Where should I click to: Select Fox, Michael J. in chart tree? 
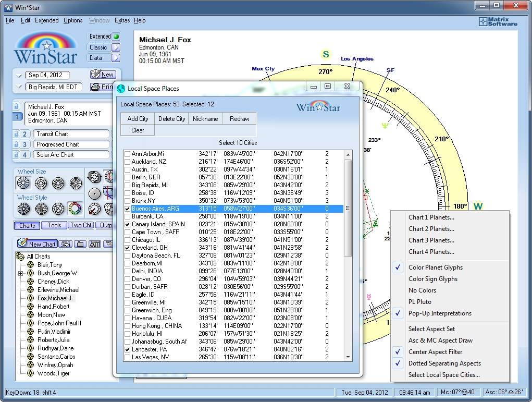55,298
